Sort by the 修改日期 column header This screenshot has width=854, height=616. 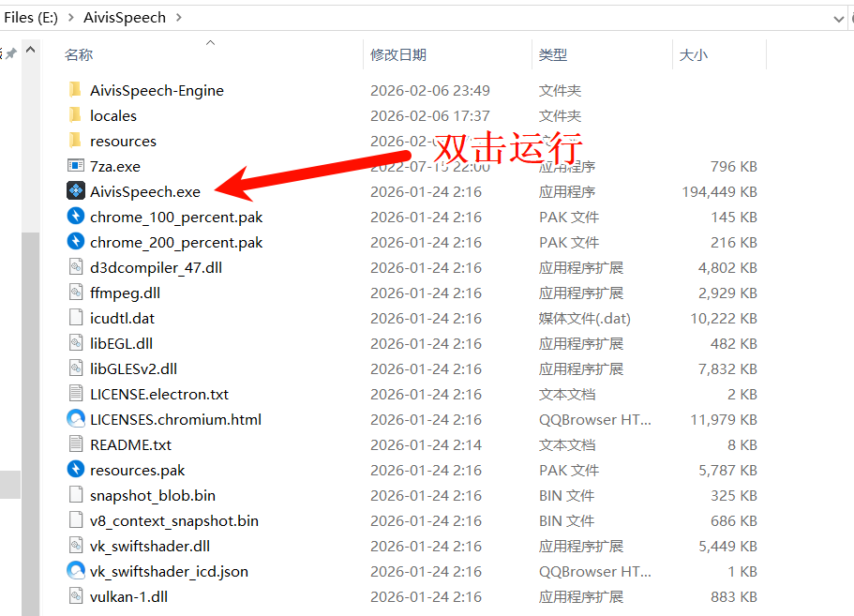[398, 54]
